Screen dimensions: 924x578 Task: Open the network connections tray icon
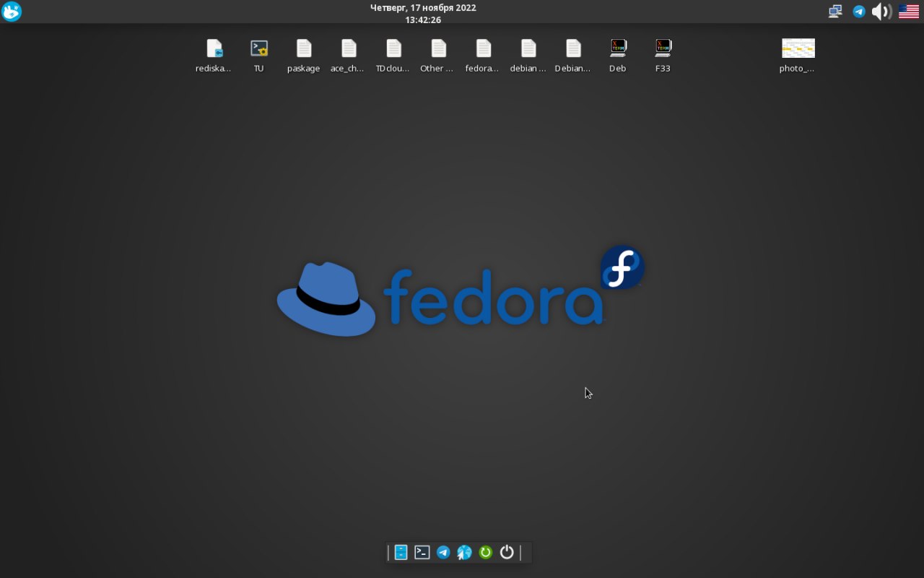(x=835, y=12)
